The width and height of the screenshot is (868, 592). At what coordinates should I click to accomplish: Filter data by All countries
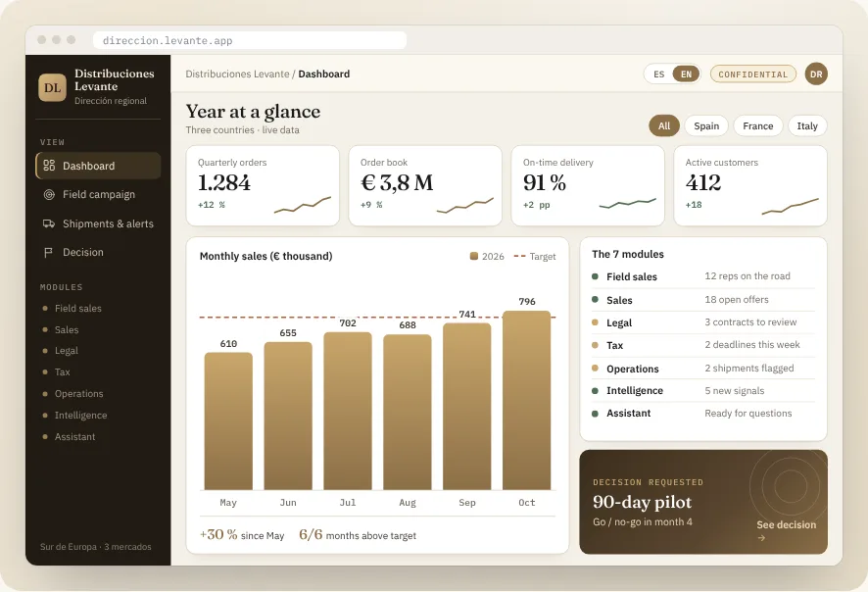click(663, 125)
